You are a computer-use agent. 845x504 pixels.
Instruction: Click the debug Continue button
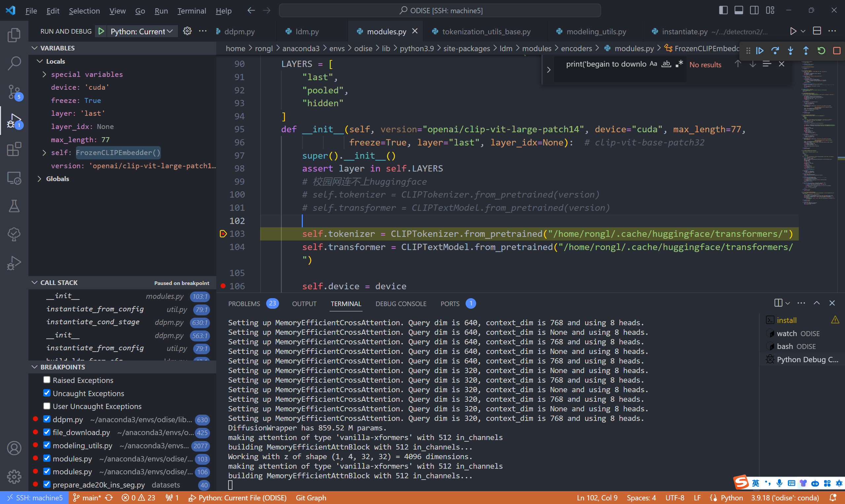point(760,51)
